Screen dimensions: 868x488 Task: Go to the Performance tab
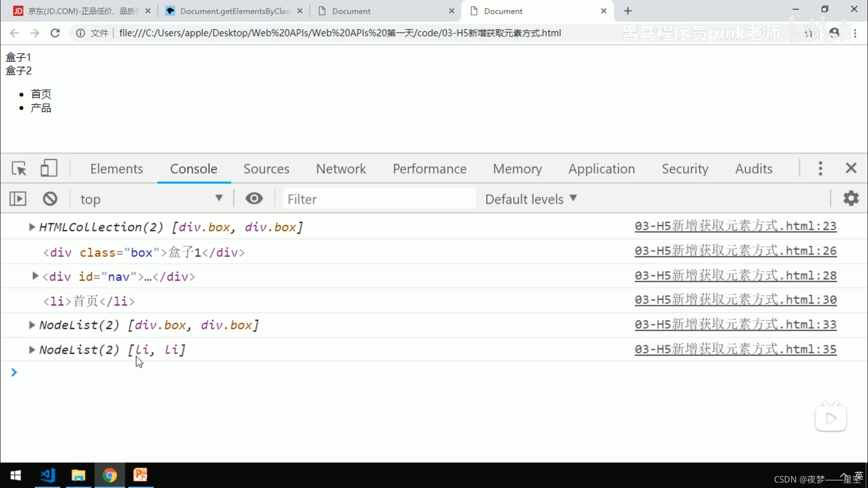(x=429, y=169)
